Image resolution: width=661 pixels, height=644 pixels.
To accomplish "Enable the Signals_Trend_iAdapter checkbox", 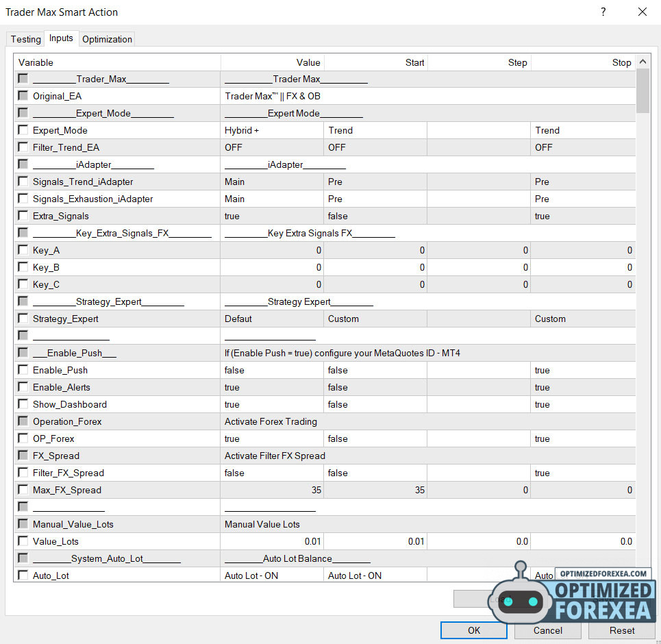I will point(23,182).
